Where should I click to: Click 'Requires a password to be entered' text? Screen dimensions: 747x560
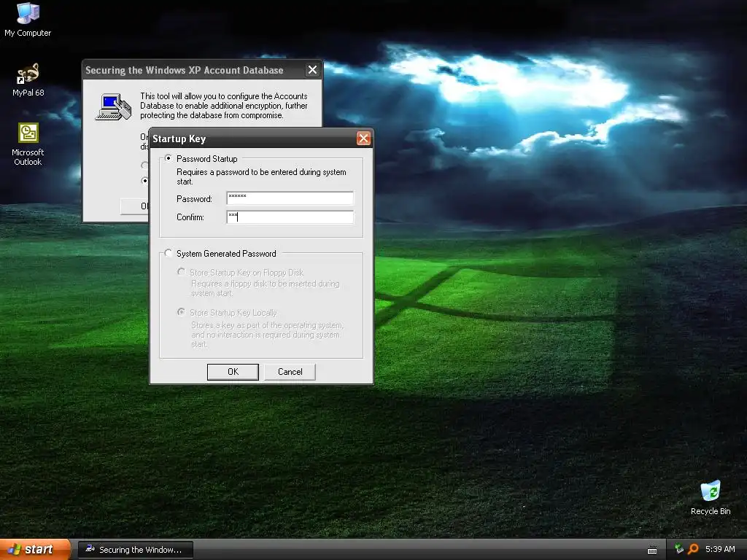[261, 176]
